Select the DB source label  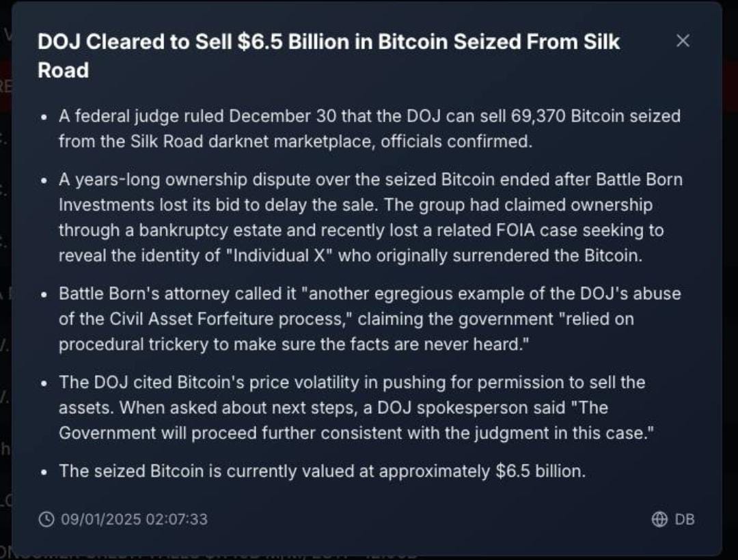(x=684, y=519)
